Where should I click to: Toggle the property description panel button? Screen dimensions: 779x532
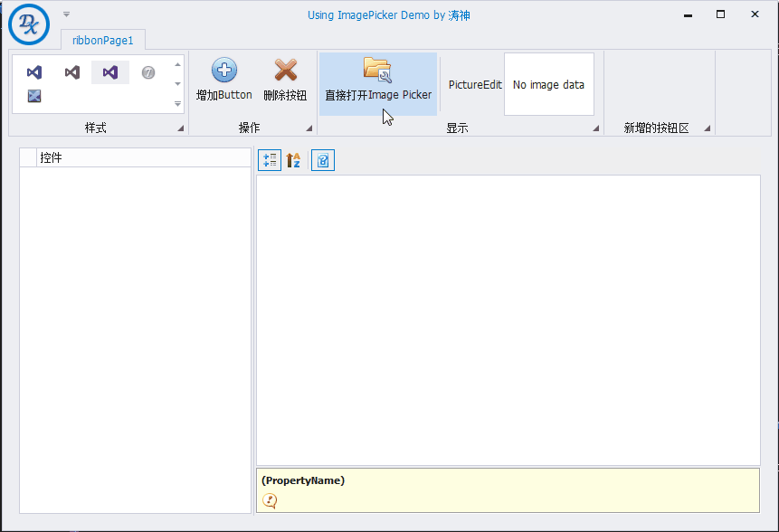(323, 160)
